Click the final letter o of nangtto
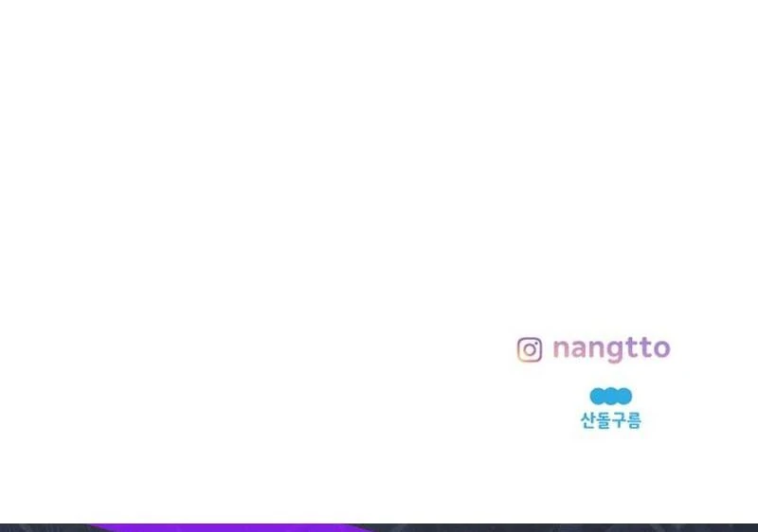 coord(661,349)
